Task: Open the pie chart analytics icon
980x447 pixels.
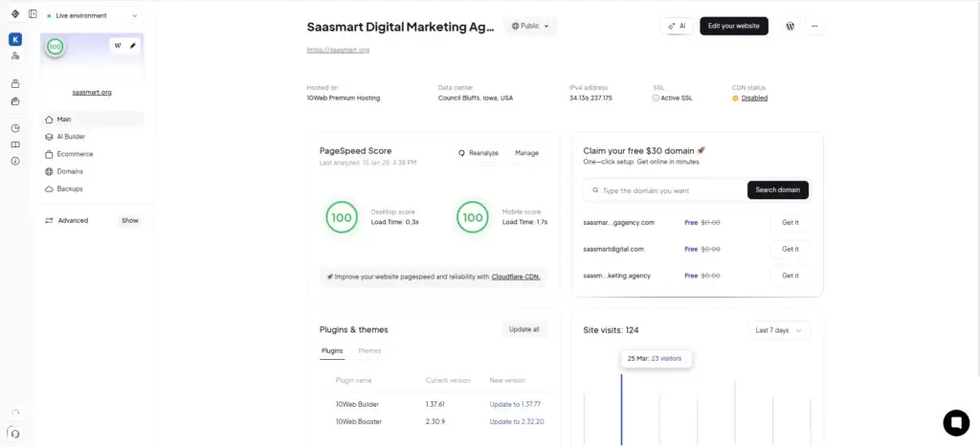Action: (x=15, y=128)
